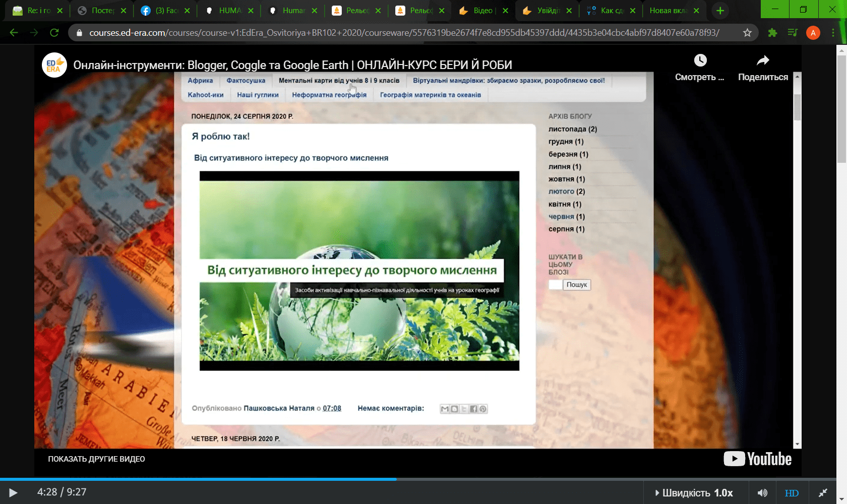Click the video title link

[292, 65]
